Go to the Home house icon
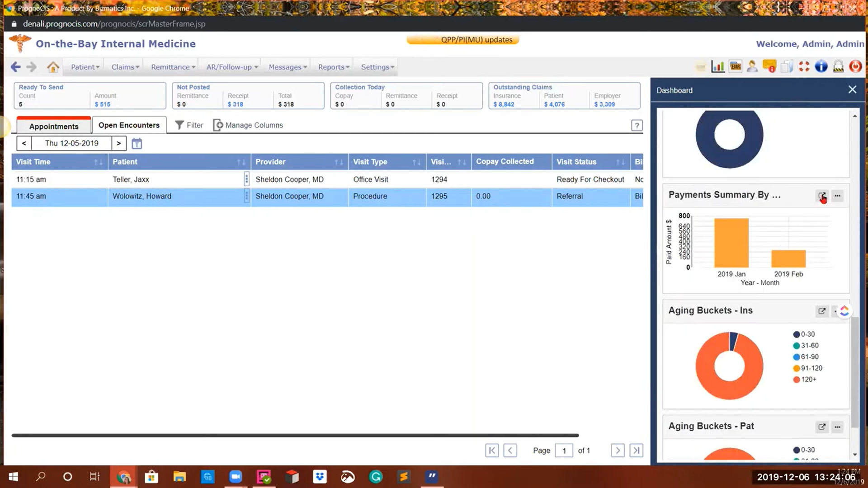Viewport: 868px width, 488px height. [53, 67]
